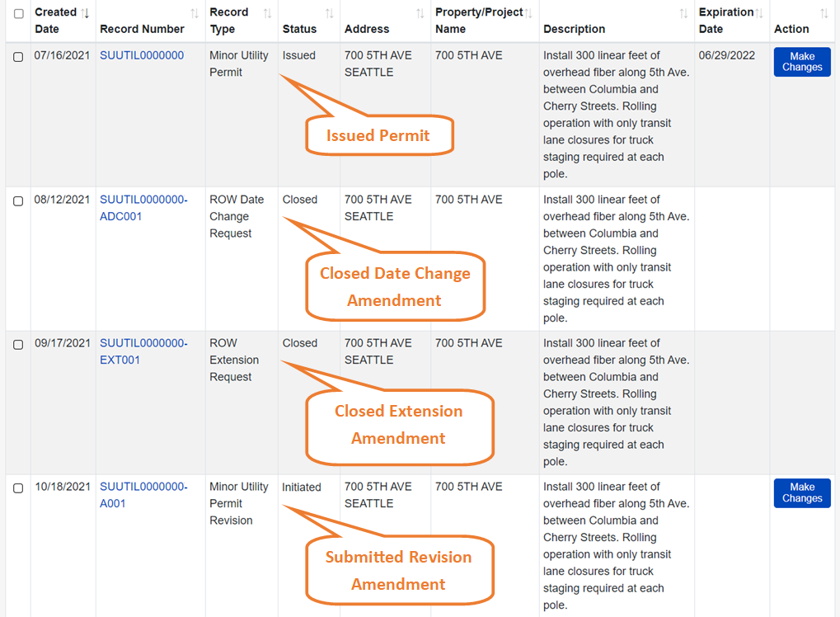Click the Action column sort icon

click(x=824, y=13)
